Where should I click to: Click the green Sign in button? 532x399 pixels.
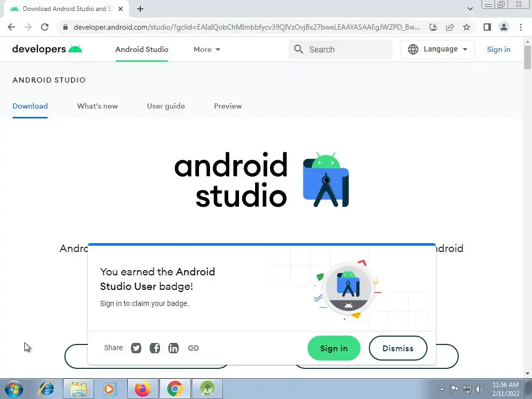pyautogui.click(x=334, y=348)
